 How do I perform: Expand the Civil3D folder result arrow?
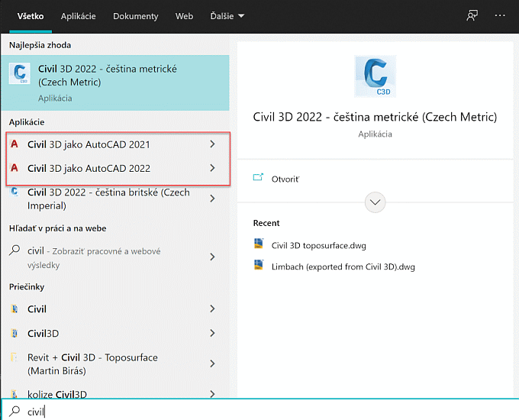click(x=212, y=333)
